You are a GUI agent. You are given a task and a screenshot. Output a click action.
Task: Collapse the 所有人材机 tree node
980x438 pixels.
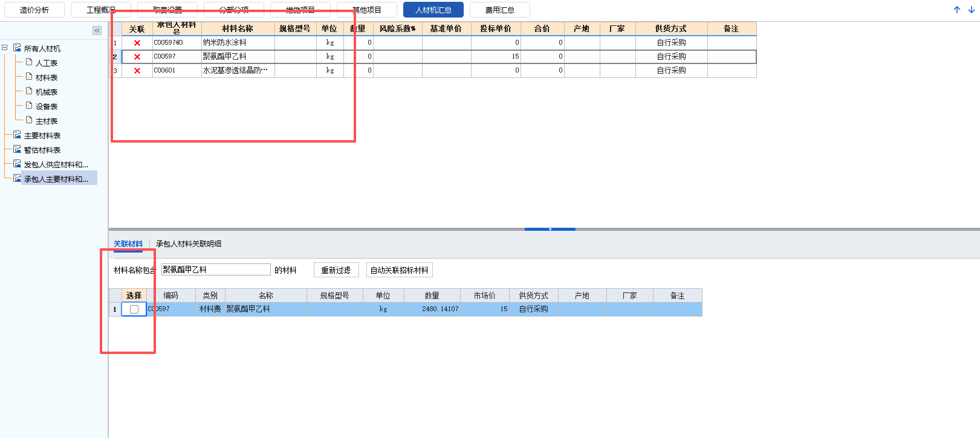[5, 48]
